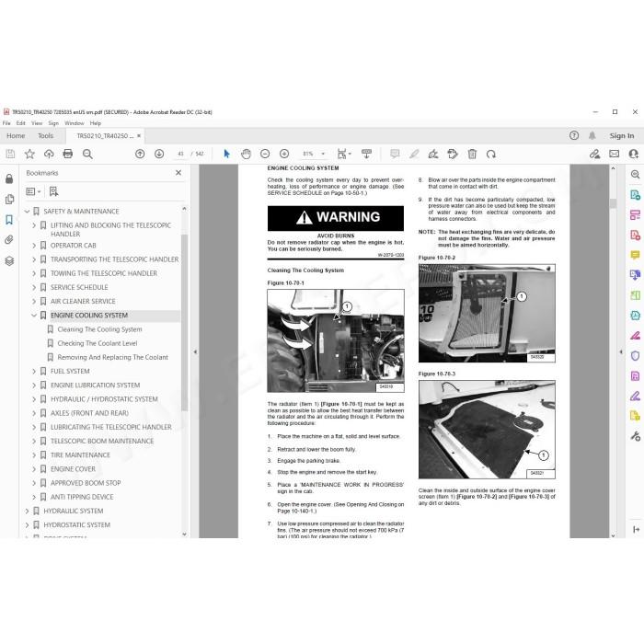Screen dimensions: 644x644
Task: Collapse ENGINE COOLING SYSTEM bookmark
Action: (x=34, y=316)
